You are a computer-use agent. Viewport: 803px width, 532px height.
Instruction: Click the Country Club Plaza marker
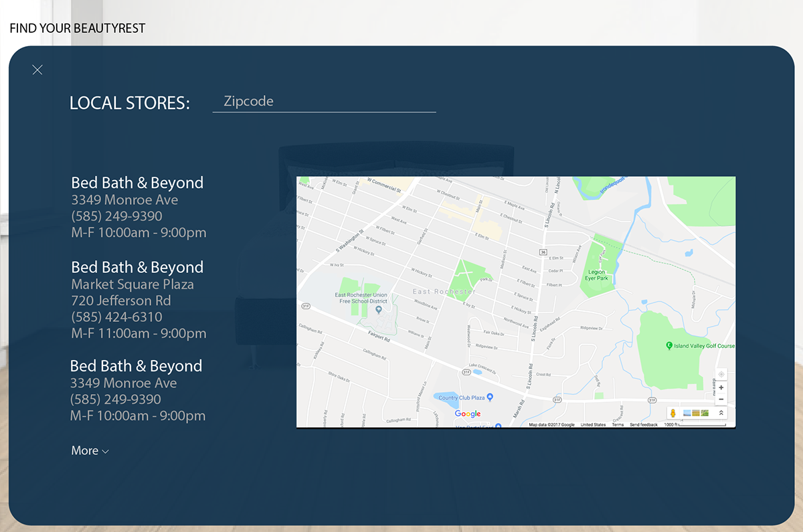pyautogui.click(x=489, y=397)
